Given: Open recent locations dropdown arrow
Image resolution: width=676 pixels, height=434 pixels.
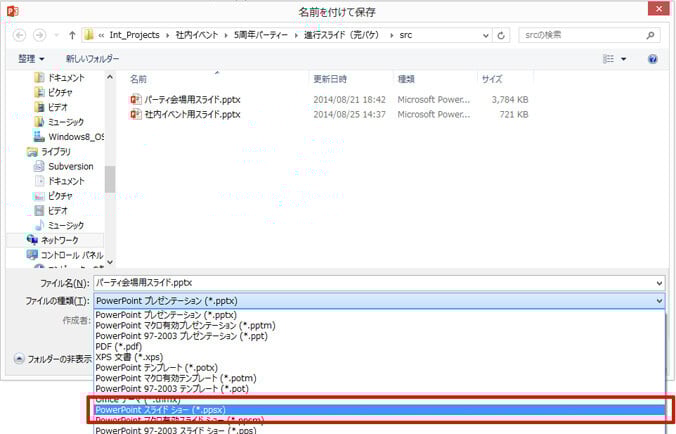Looking at the screenshot, I should (56, 35).
